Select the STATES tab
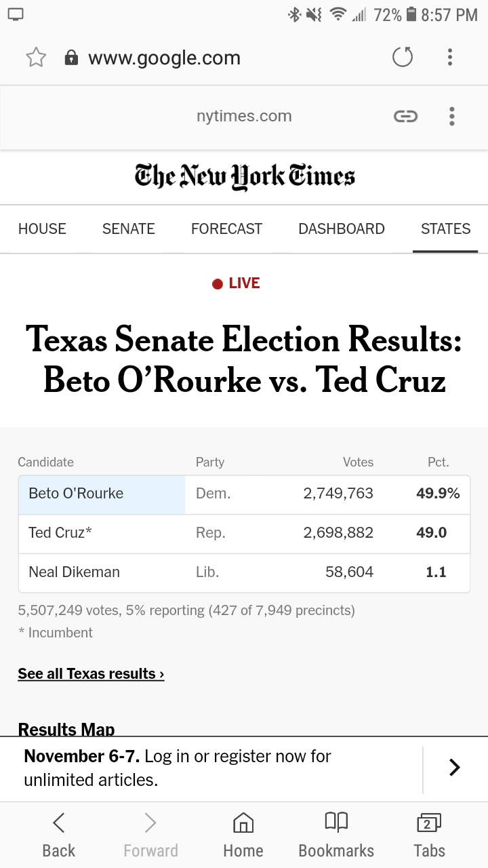 (445, 229)
